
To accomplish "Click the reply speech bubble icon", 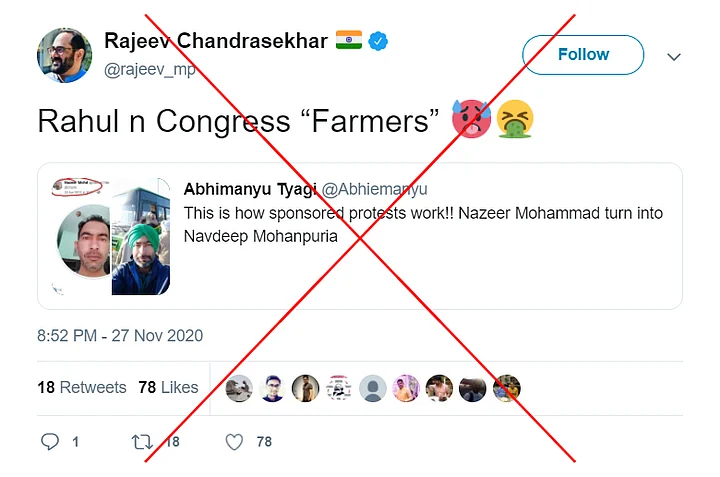I will click(x=50, y=441).
